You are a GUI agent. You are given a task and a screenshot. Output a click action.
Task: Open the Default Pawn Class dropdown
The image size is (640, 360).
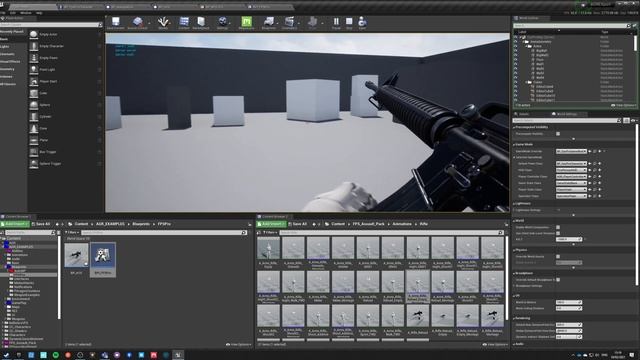click(x=571, y=164)
